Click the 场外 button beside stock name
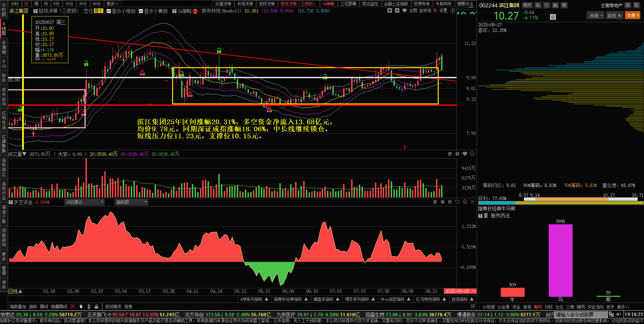The width and height of the screenshot is (644, 324). (x=527, y=5)
